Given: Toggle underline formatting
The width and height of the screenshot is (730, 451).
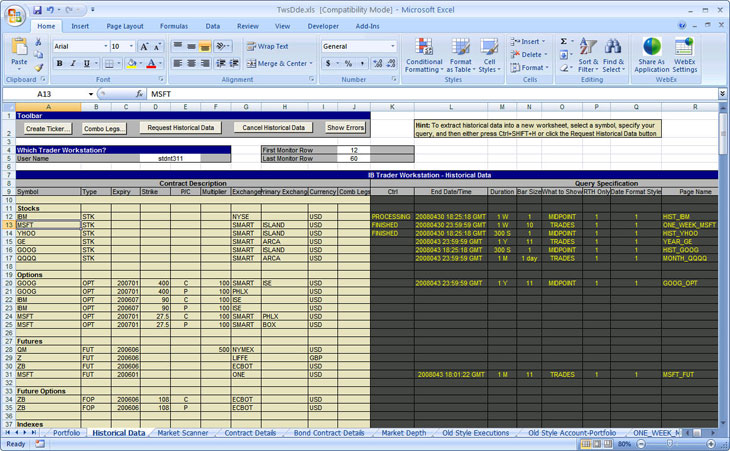Looking at the screenshot, I should [86, 63].
